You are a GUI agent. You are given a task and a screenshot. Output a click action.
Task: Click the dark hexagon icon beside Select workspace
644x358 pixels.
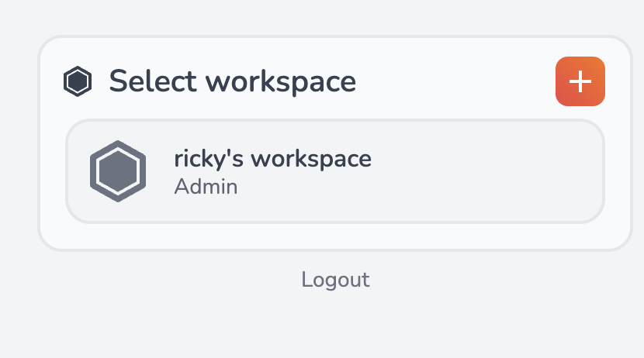[78, 81]
